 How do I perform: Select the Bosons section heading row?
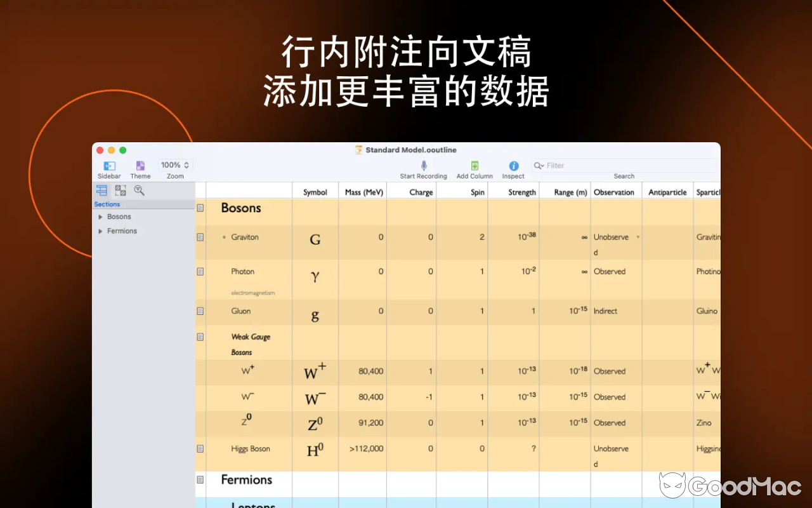(241, 208)
